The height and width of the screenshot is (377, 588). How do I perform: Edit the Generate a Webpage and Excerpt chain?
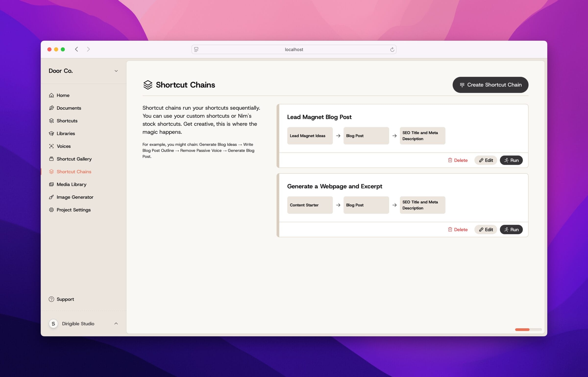point(485,229)
